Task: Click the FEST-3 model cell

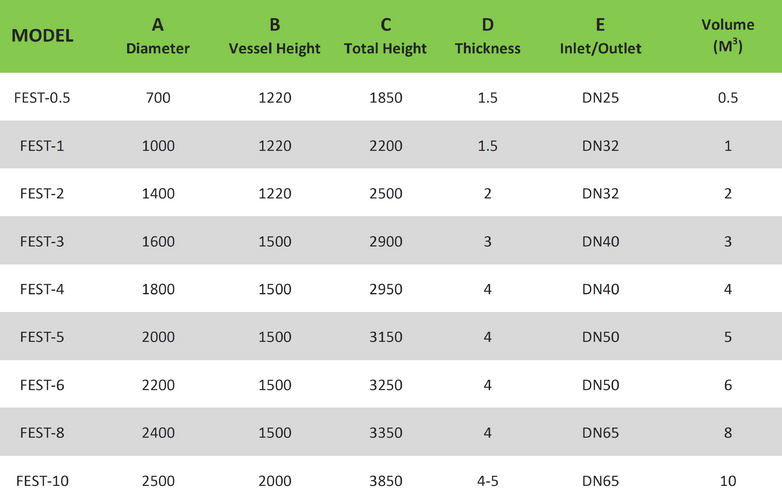Action: pyautogui.click(x=42, y=241)
